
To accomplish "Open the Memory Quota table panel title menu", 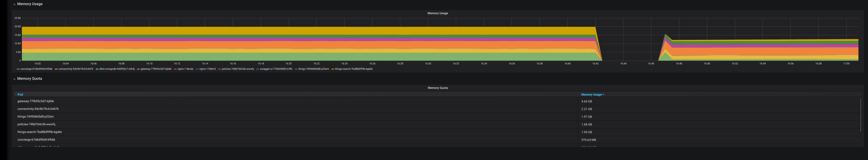I will (437, 88).
